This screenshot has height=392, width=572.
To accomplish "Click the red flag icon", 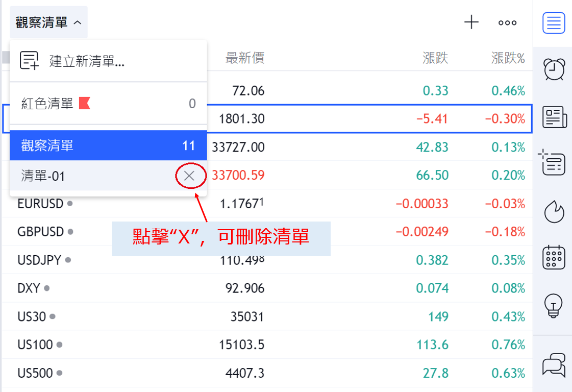I will click(85, 103).
